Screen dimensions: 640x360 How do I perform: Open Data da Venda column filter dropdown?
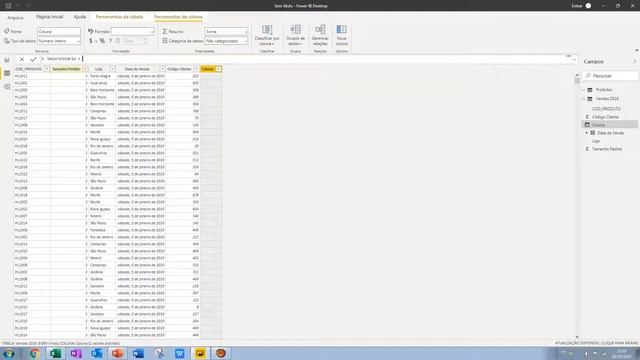[162, 69]
